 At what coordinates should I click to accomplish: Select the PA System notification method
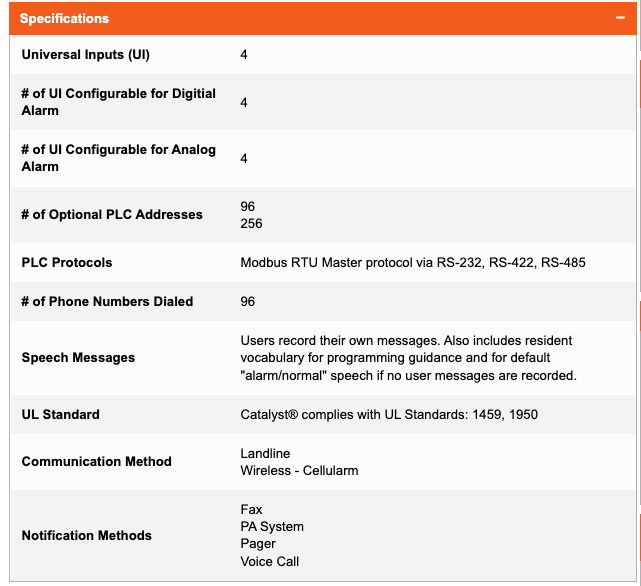(x=272, y=526)
